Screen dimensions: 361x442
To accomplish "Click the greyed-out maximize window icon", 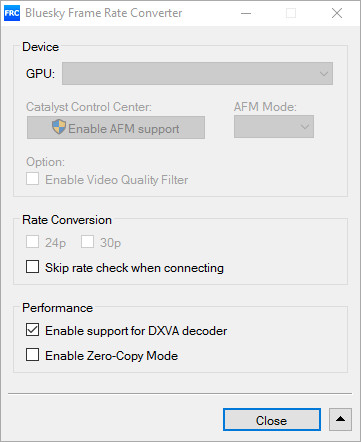I will (291, 13).
